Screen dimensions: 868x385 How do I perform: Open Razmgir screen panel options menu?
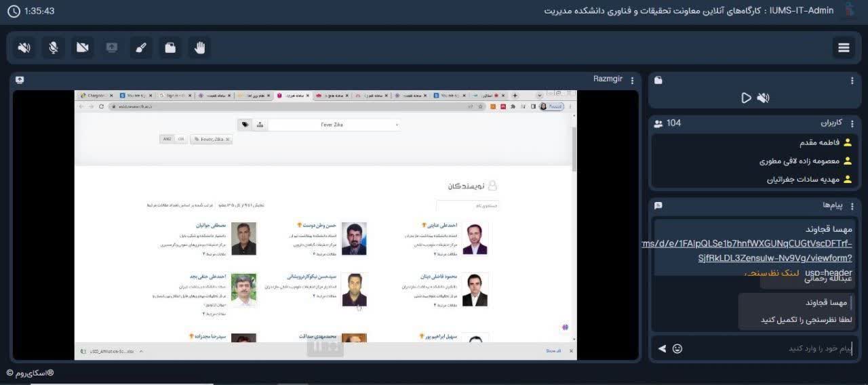tap(632, 80)
